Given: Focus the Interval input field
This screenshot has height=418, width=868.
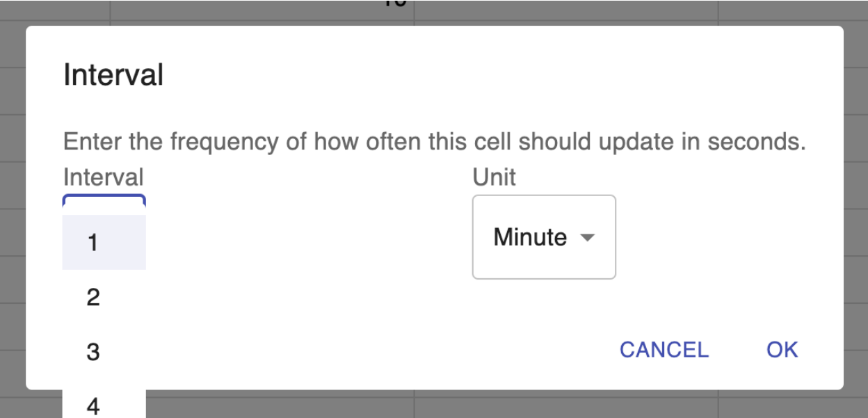Looking at the screenshot, I should (x=104, y=203).
